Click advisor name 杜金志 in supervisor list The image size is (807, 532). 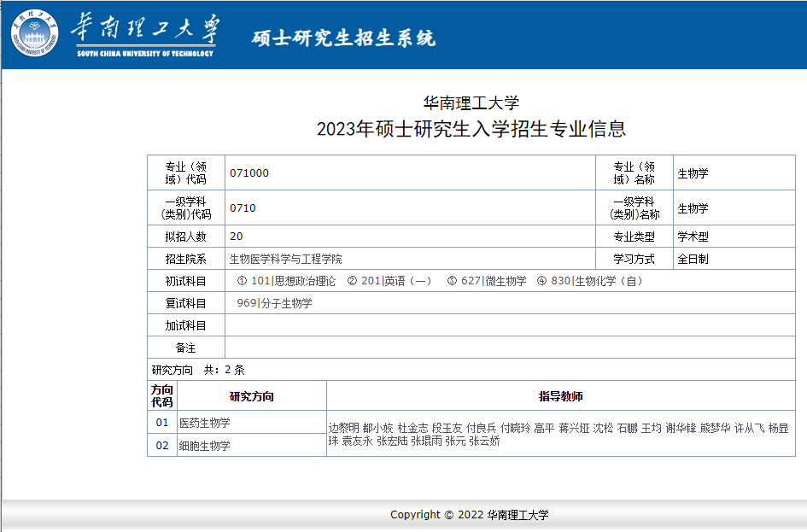tap(412, 428)
